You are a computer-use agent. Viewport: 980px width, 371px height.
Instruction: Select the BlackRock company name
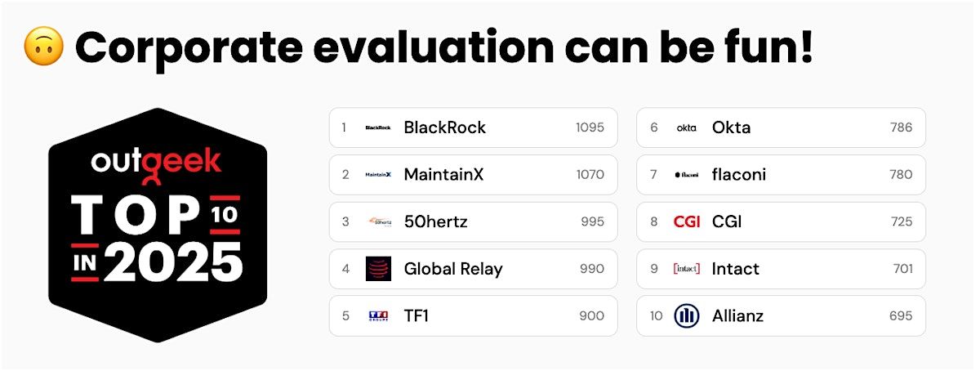click(x=444, y=127)
